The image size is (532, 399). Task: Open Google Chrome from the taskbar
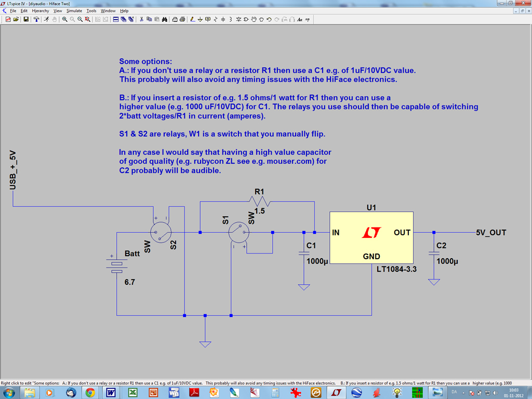90,393
